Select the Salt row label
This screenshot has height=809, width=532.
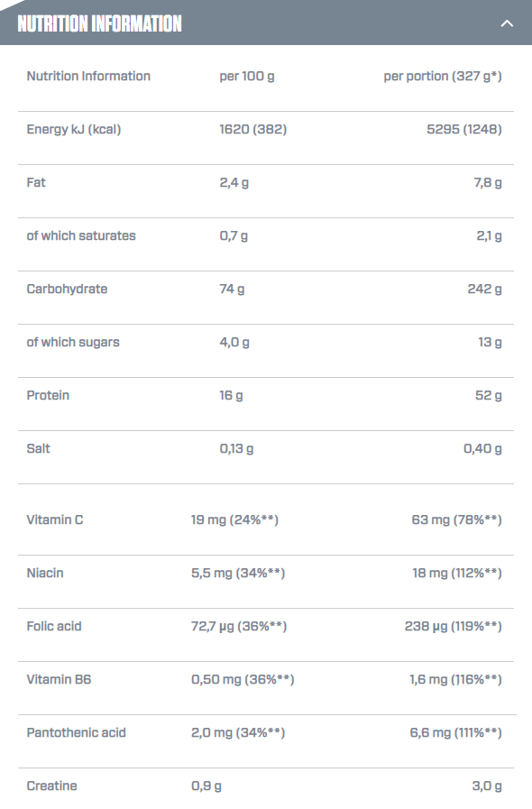38,448
